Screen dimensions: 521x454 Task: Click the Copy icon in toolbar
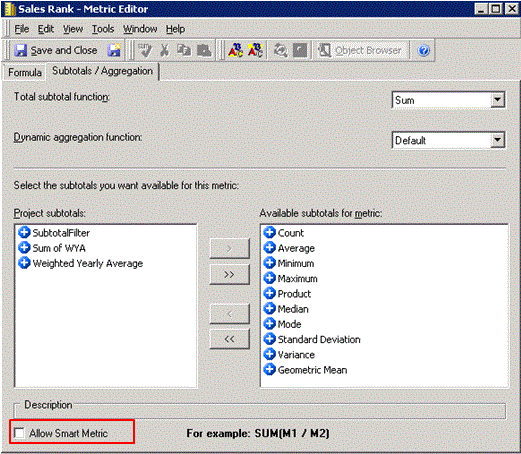tap(184, 50)
